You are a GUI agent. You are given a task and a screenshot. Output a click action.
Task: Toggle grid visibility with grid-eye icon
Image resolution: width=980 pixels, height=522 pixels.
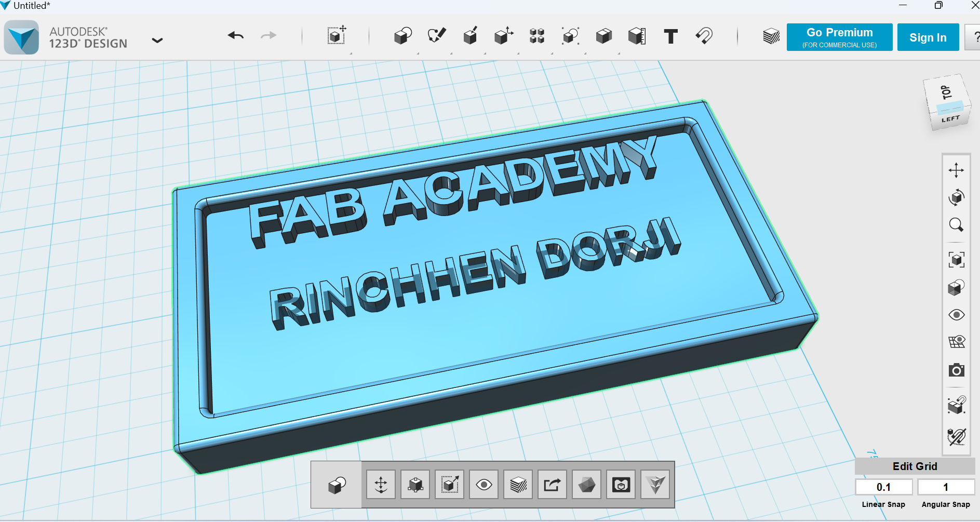pyautogui.click(x=957, y=341)
